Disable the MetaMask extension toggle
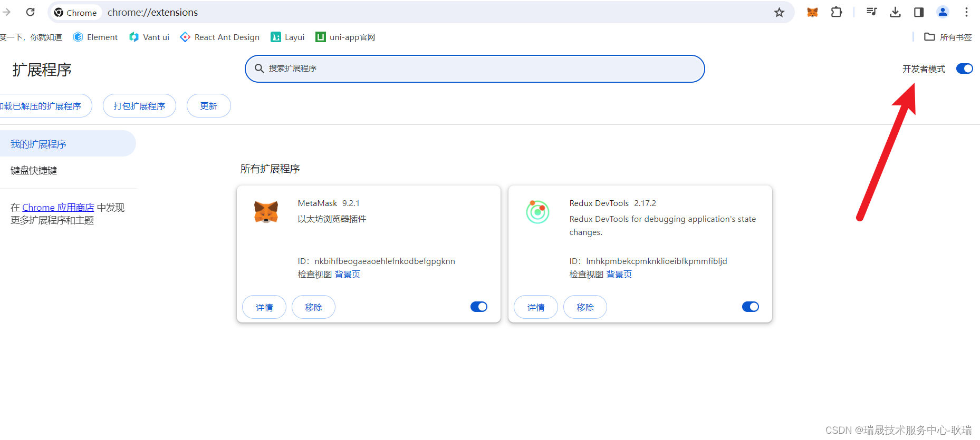980x440 pixels. 479,307
